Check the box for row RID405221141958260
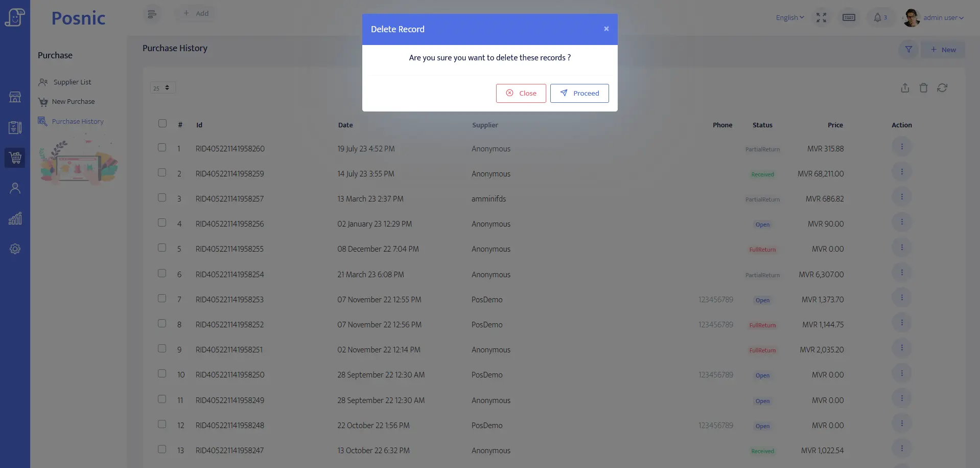This screenshot has width=980, height=468. [162, 148]
